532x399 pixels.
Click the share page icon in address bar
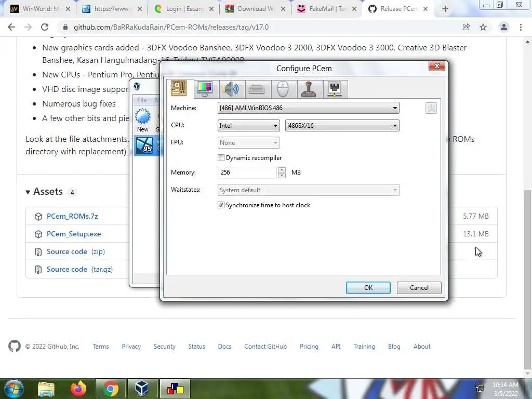[x=466, y=27]
